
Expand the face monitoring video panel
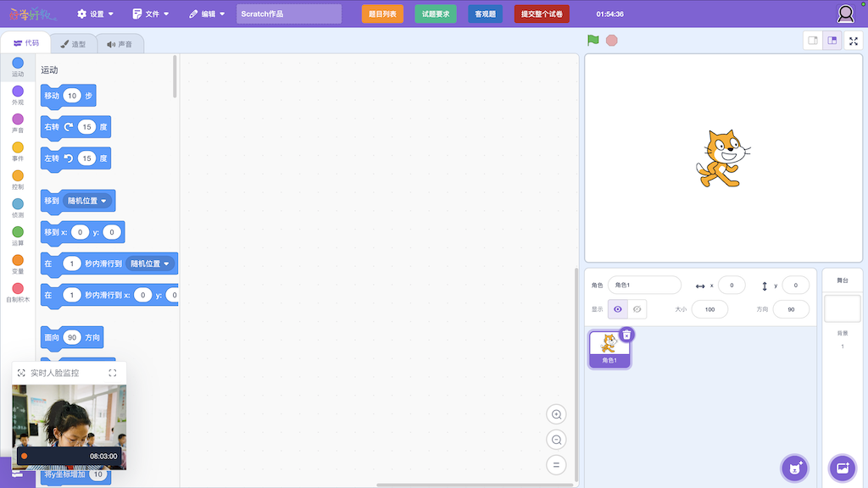point(113,373)
